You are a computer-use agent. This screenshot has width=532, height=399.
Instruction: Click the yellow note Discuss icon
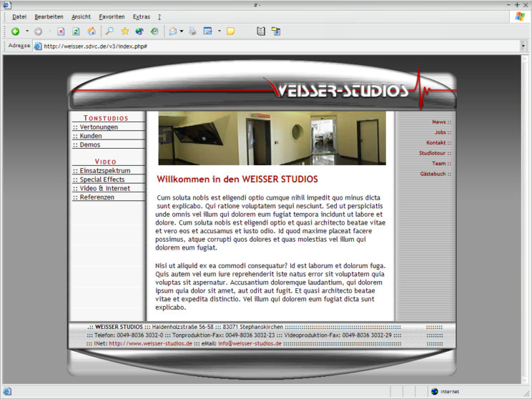coord(231,31)
